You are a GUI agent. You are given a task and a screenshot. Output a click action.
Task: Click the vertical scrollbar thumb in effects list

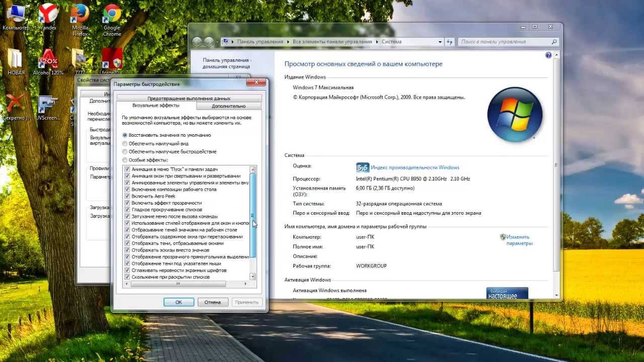coord(253,216)
